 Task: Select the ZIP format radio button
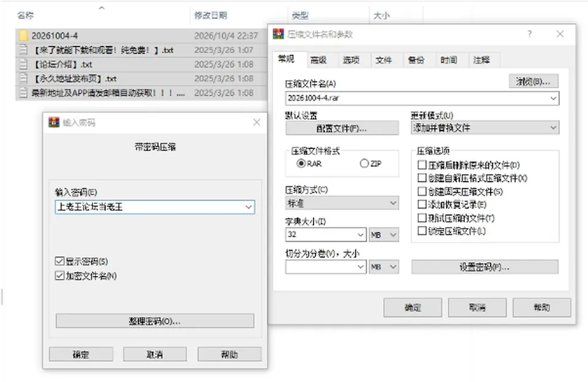pos(364,164)
